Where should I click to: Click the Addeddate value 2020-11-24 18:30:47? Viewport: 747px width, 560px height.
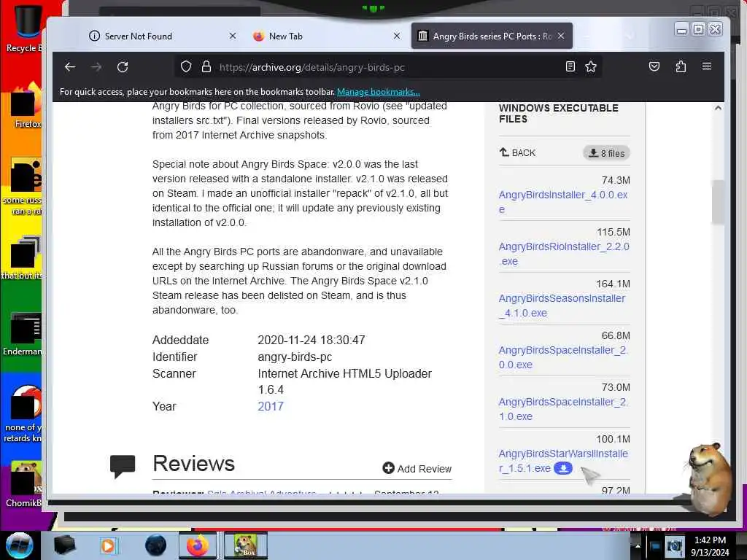[x=311, y=340]
